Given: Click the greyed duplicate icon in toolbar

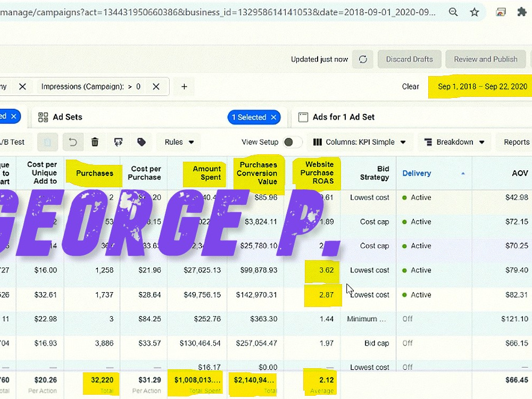Looking at the screenshot, I should tap(47, 142).
